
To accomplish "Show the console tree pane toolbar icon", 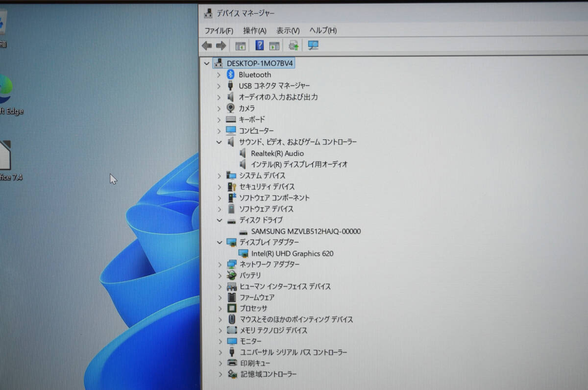I will pyautogui.click(x=240, y=46).
